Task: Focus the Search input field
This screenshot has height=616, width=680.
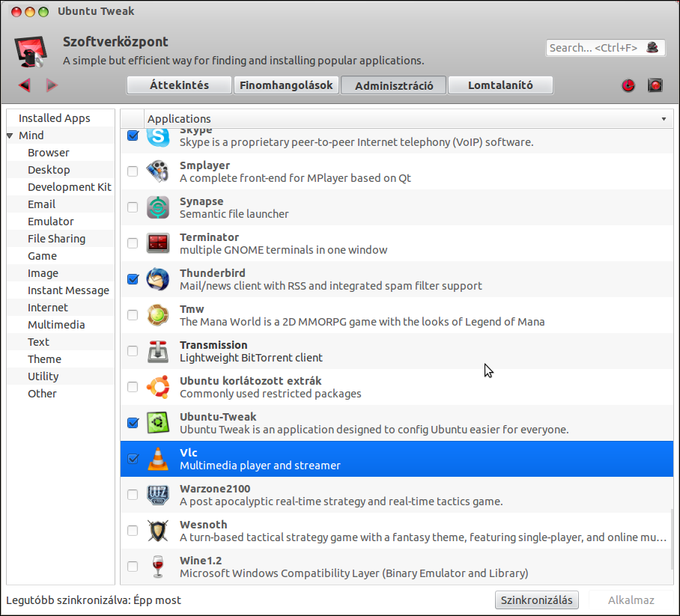Action: coord(605,48)
